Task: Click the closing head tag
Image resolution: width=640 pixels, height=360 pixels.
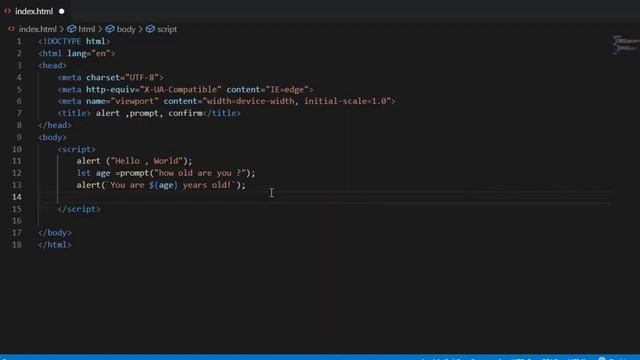Action: pyautogui.click(x=55, y=125)
